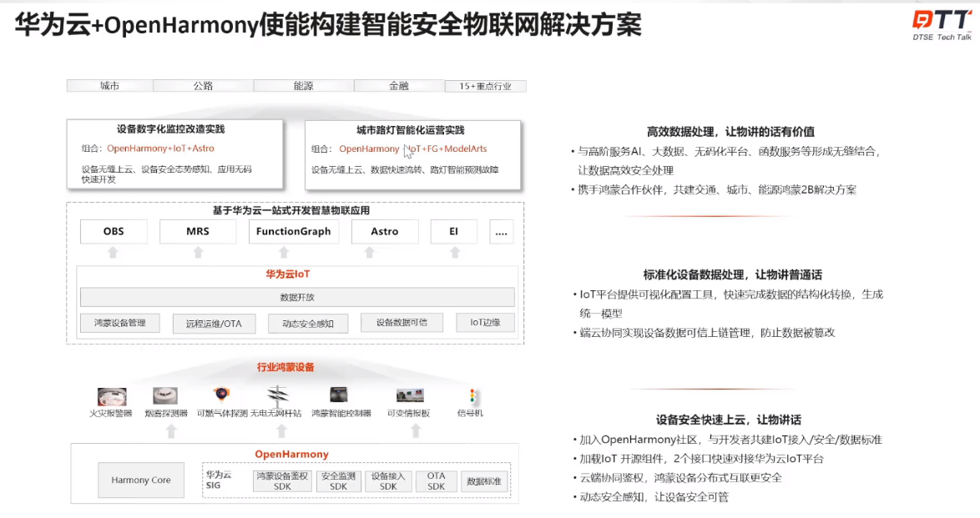
Task: Click the fire alarm (火灾报警器) device icon
Action: point(112,396)
